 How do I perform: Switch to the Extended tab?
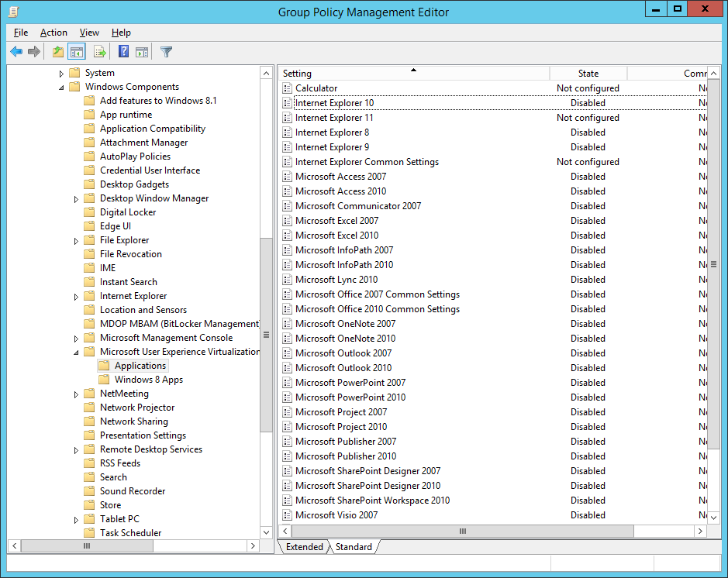tap(304, 547)
